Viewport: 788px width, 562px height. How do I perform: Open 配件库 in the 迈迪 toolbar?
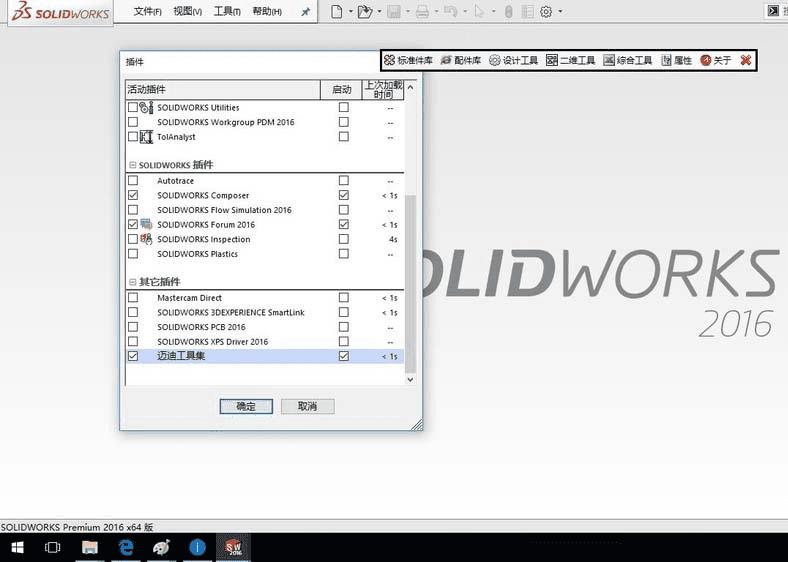(461, 60)
